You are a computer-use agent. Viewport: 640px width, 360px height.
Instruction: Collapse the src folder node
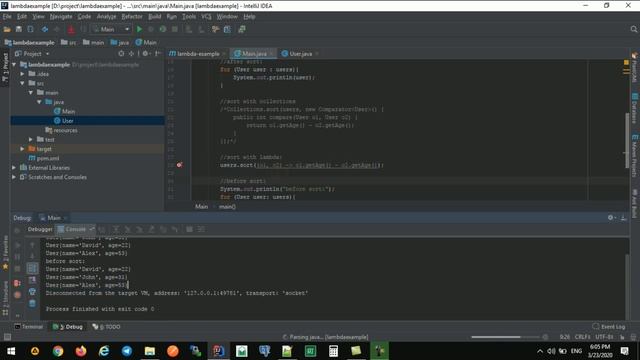tap(22, 83)
